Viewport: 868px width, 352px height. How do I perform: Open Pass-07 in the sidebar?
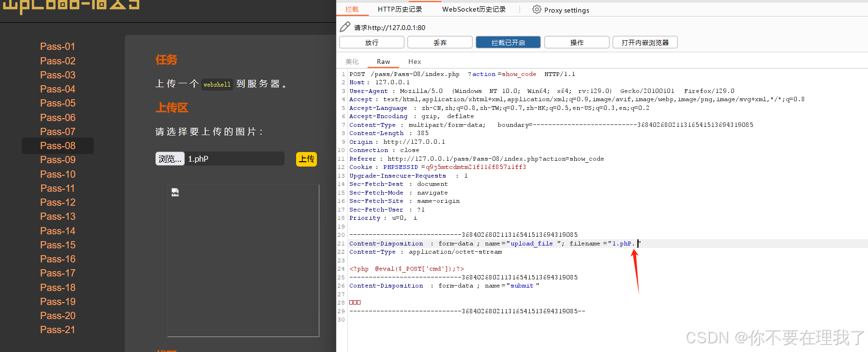(58, 132)
